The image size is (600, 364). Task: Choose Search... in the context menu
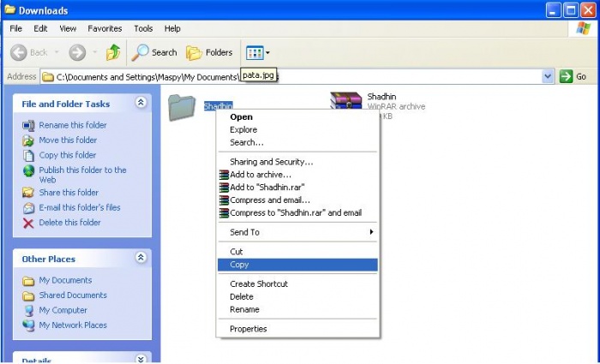point(297,142)
